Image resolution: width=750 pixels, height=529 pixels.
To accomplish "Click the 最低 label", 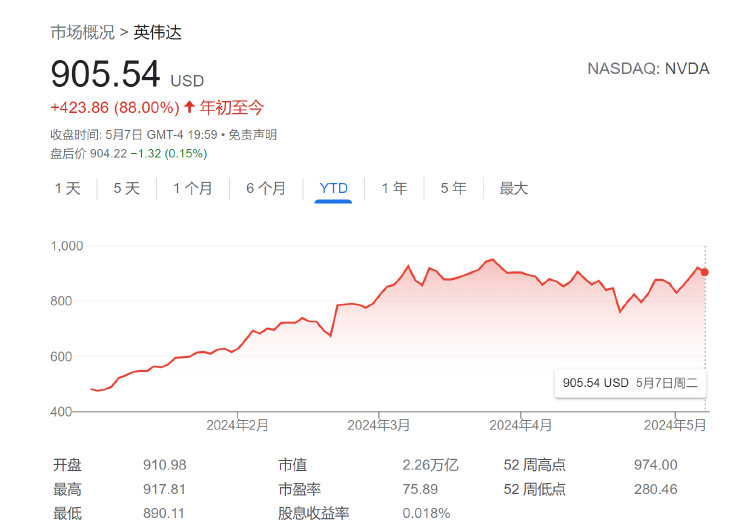I will pos(67,514).
